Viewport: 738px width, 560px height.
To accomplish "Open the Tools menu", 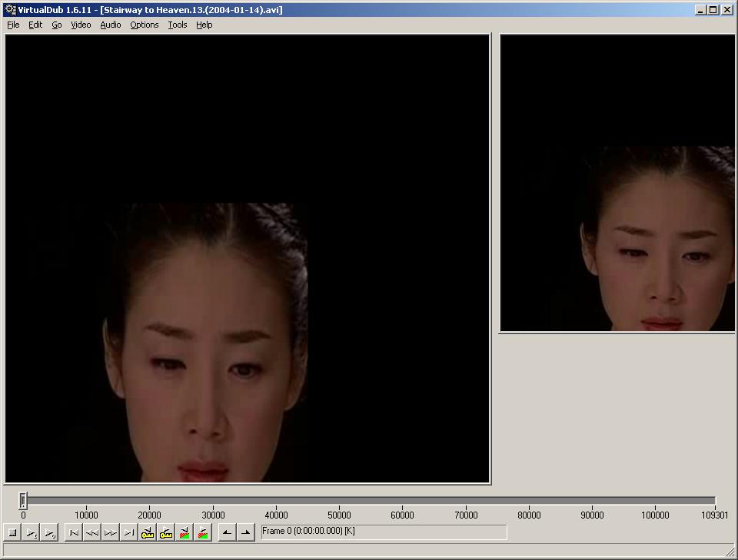I will pos(178,25).
